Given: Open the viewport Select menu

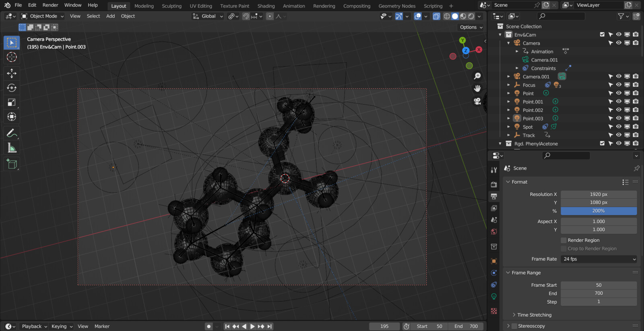Looking at the screenshot, I should [93, 16].
